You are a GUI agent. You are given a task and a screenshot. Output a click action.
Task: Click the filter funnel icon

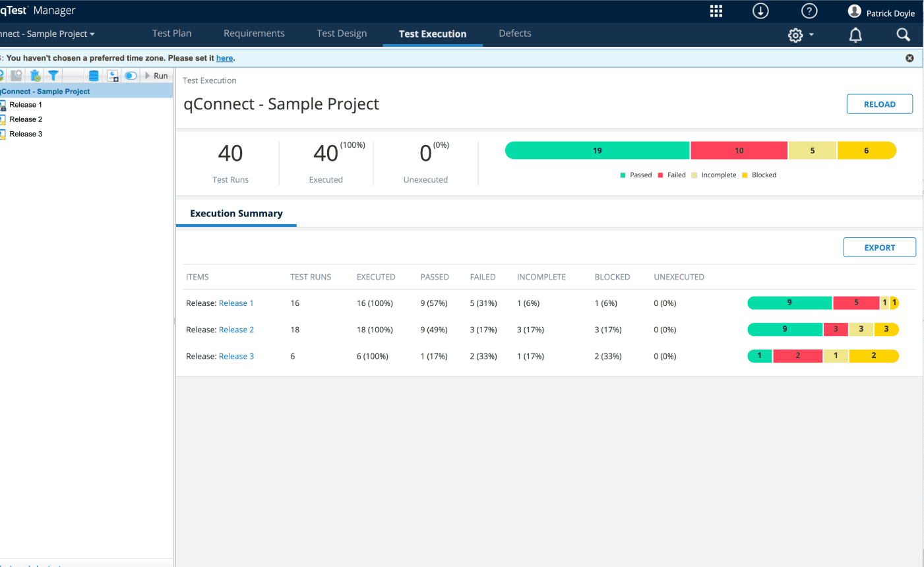click(53, 76)
